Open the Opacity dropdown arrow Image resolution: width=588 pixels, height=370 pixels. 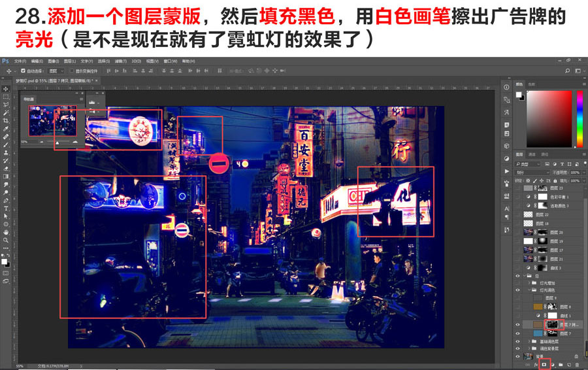pos(584,173)
